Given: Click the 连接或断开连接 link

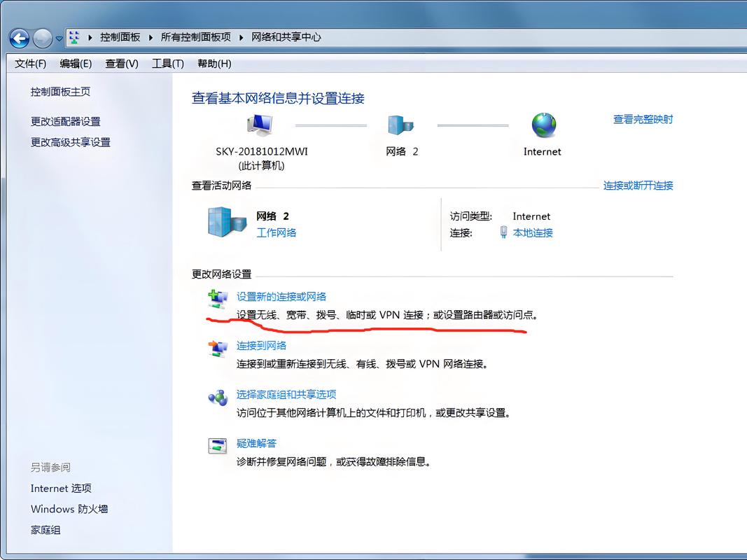Looking at the screenshot, I should point(637,185).
